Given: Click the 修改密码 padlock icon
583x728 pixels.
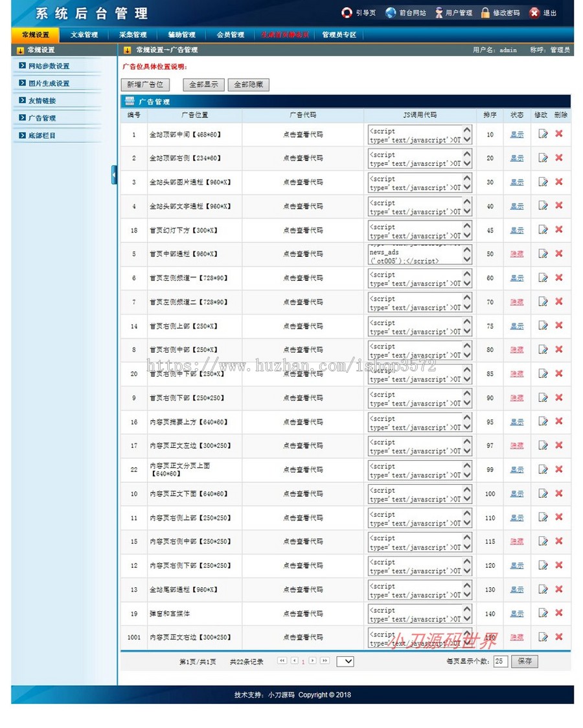Looking at the screenshot, I should coord(485,13).
